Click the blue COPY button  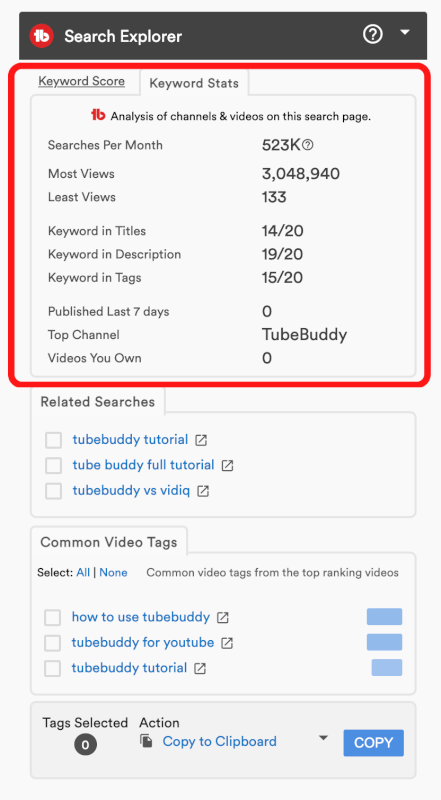point(374,743)
